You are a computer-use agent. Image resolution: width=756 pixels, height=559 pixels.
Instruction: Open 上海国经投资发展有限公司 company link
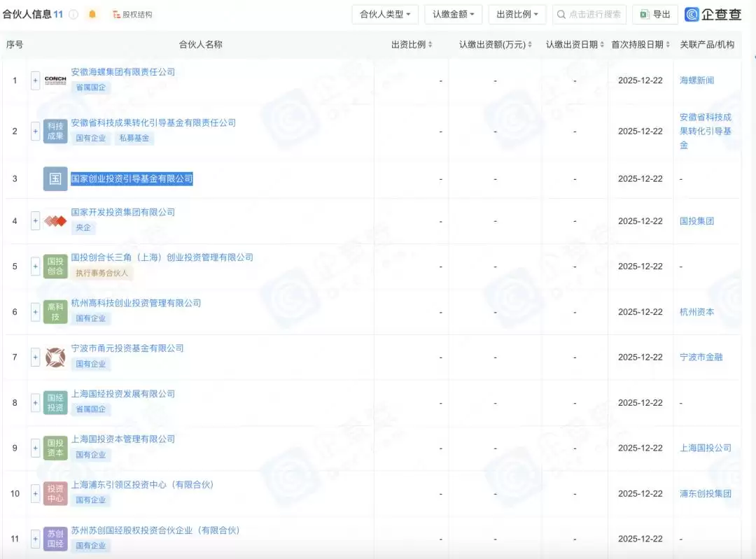(123, 394)
